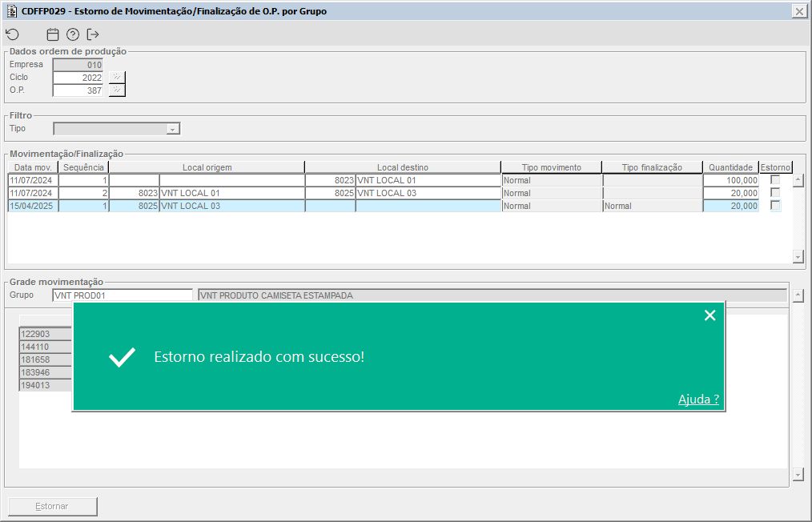Click the Estorno column header
Viewport: 812px width, 522px height.
click(x=775, y=167)
